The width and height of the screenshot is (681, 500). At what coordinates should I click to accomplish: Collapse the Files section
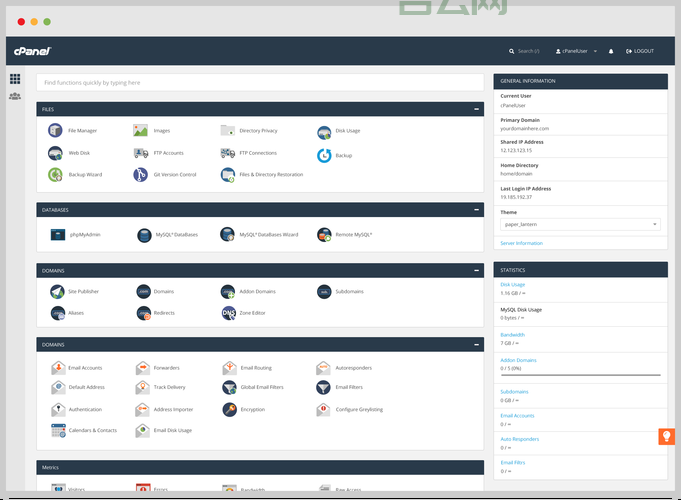click(476, 109)
